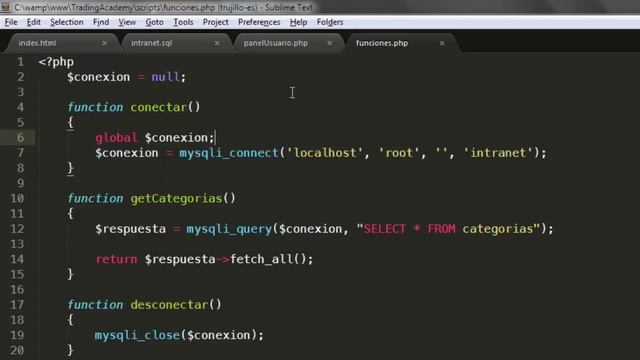640x360 pixels.
Task: Click the 'intranet' string
Action: point(498,153)
